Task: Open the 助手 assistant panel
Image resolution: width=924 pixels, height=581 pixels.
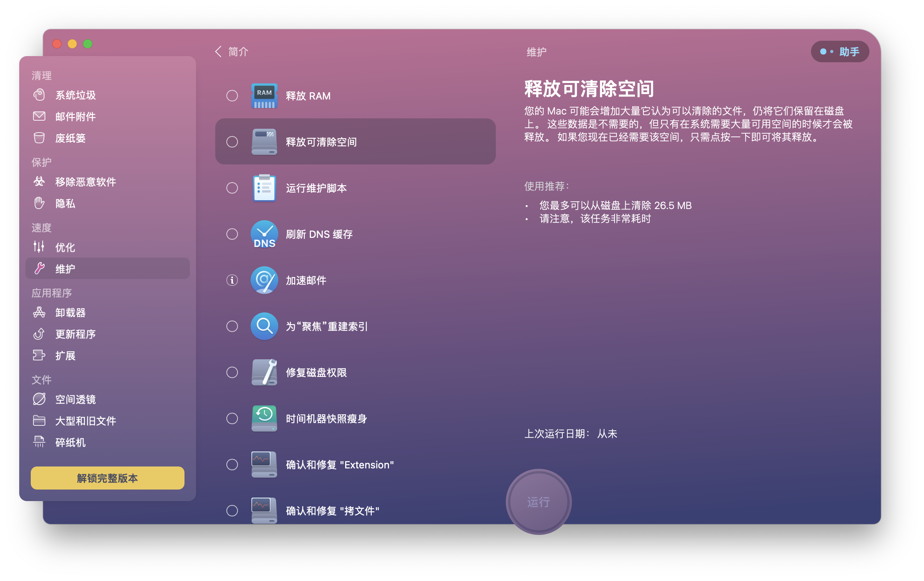Action: [x=840, y=51]
